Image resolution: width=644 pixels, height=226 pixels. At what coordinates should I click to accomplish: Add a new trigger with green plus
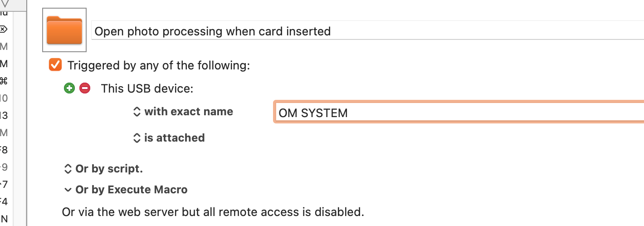[69, 88]
